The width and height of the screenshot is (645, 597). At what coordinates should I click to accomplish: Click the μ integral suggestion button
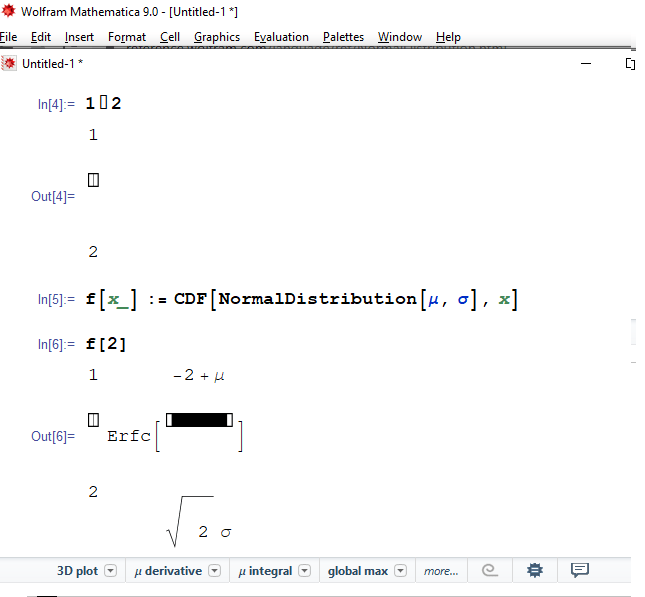pyautogui.click(x=265, y=571)
